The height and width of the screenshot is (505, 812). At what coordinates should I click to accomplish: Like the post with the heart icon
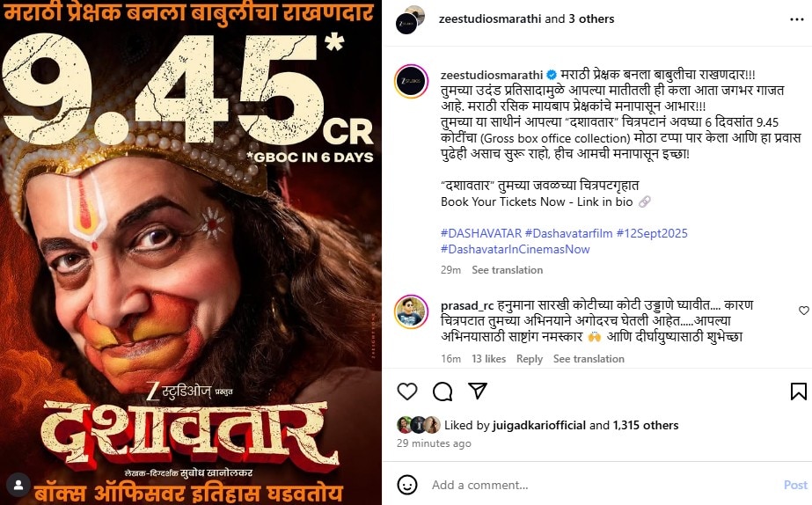tap(407, 392)
